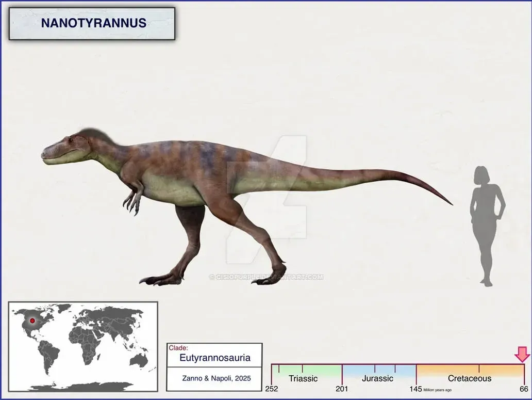Image resolution: width=532 pixels, height=400 pixels.
Task: Click the world map thumbnail
Action: 83,347
